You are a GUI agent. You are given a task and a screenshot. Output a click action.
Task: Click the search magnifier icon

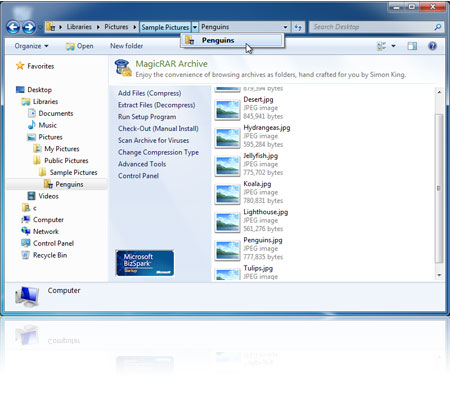(x=438, y=27)
